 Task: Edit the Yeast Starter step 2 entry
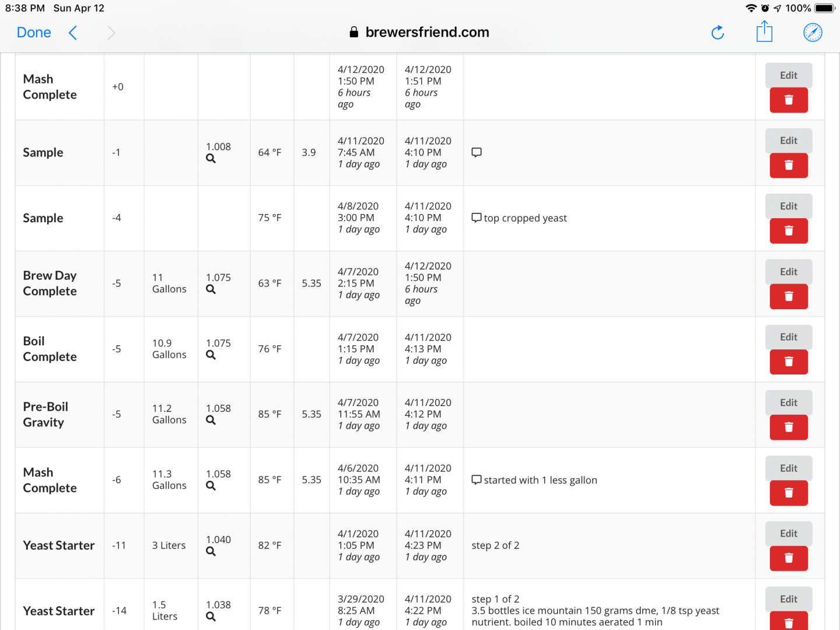[x=789, y=534]
